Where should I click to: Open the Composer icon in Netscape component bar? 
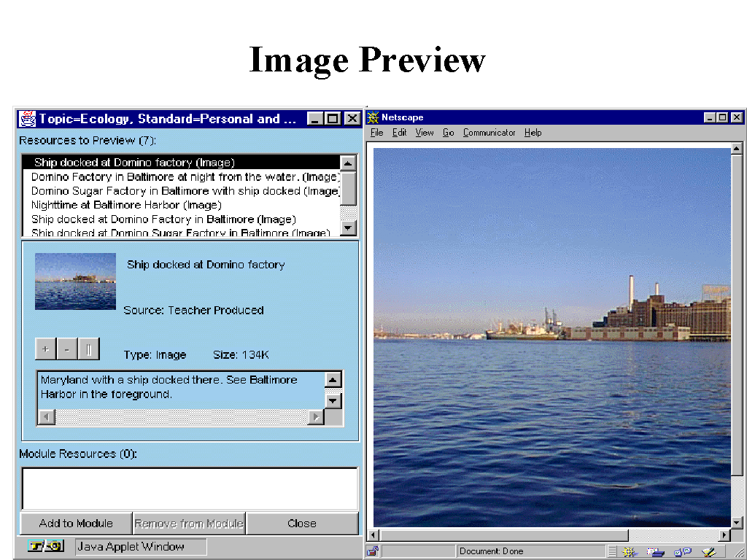click(708, 552)
